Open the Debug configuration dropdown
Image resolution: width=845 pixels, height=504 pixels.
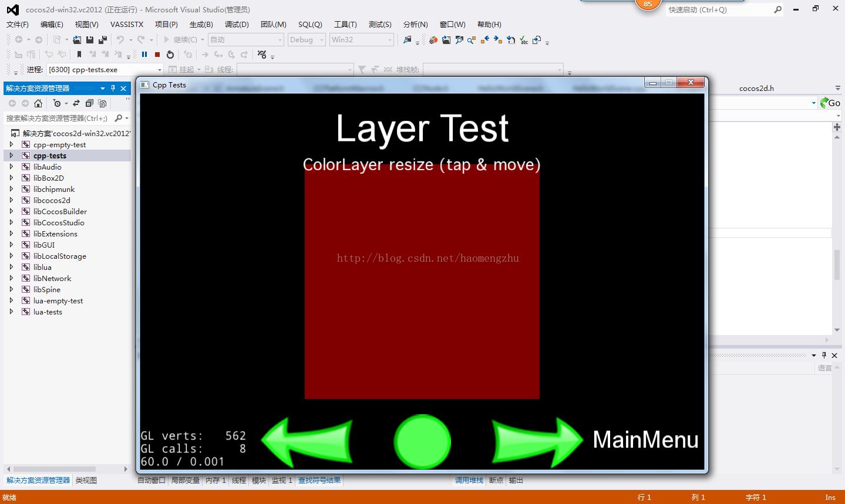point(307,40)
